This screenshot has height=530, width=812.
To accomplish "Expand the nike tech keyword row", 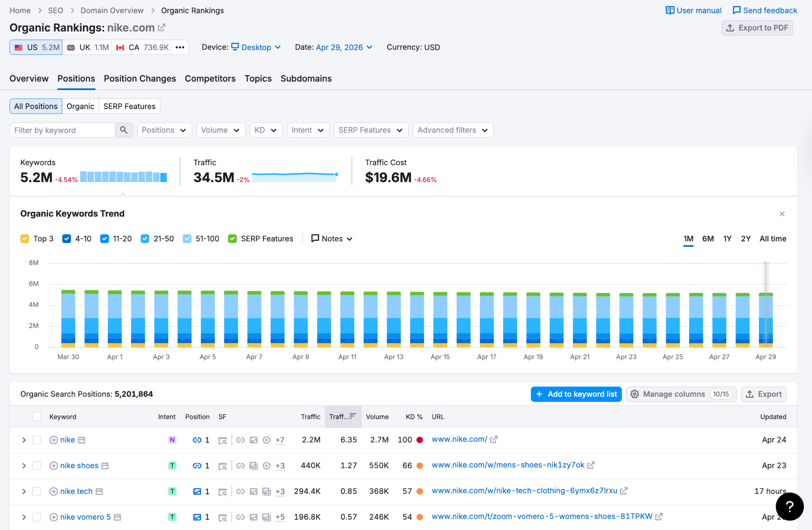I will [x=24, y=492].
